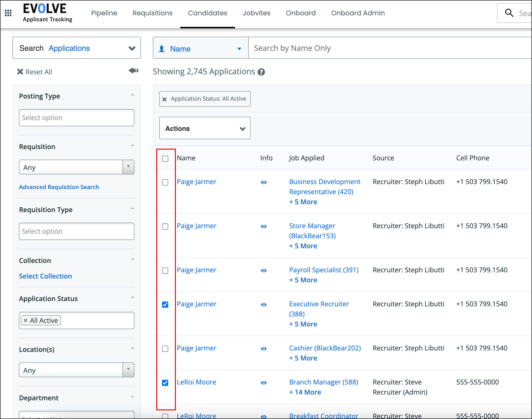Open the apps grid launcher icon
532x419 pixels.
pos(8,13)
